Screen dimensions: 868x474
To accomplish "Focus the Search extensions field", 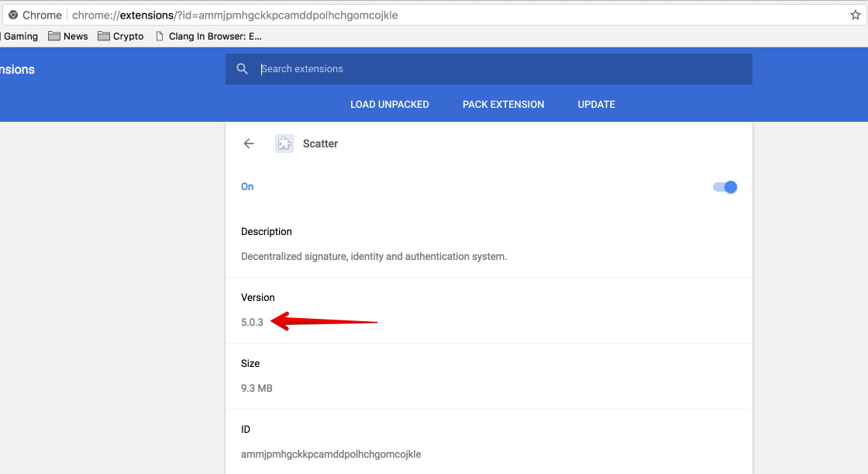I will 489,69.
